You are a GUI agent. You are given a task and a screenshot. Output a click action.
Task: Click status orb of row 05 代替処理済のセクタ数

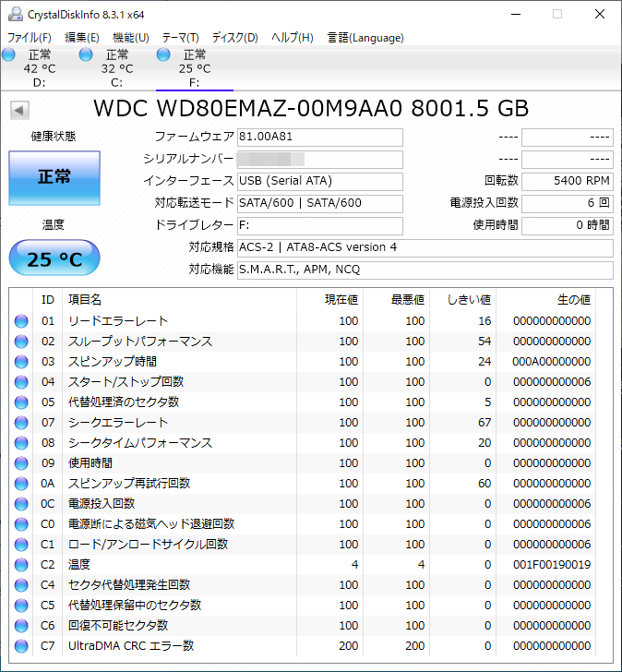[21, 402]
